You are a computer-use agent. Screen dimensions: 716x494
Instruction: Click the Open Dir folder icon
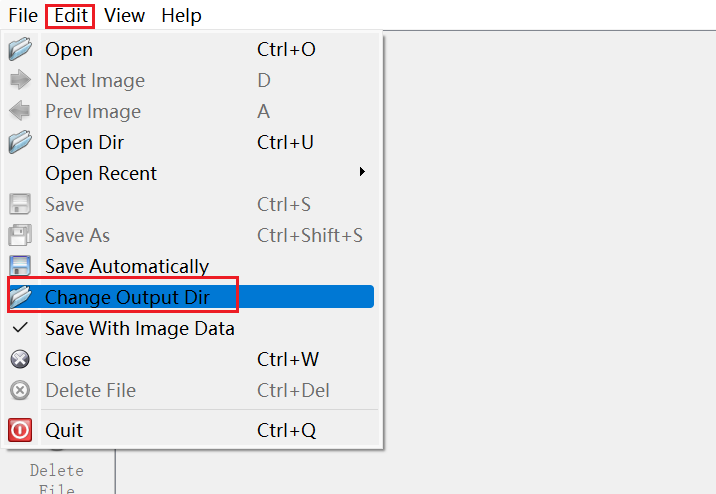[20, 142]
